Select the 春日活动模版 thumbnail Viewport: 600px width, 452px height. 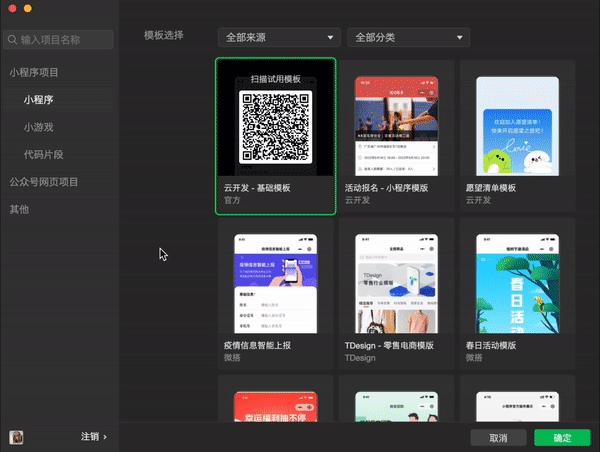[x=517, y=283]
